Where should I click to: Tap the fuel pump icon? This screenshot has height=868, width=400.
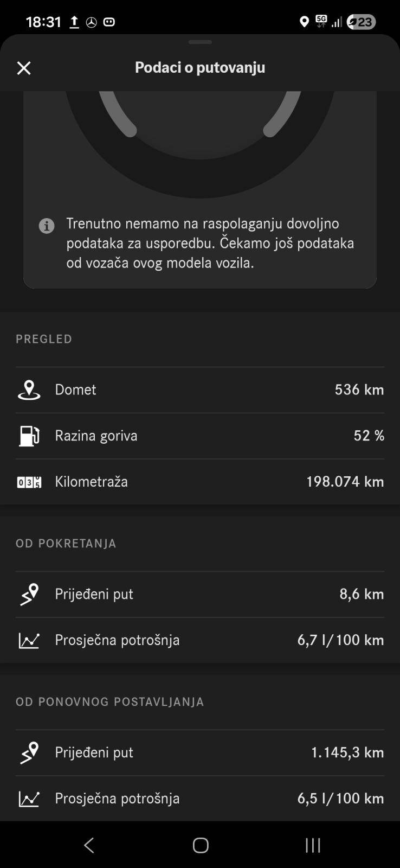coord(29,436)
